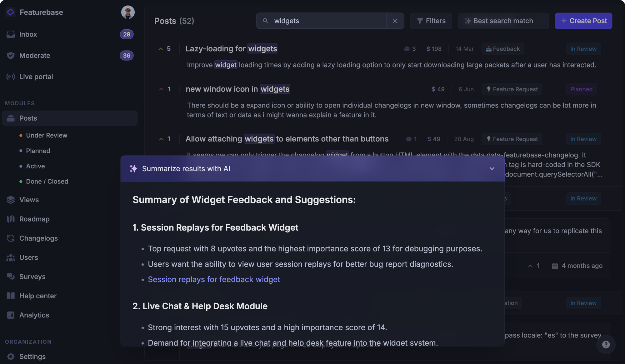Create a new post
The width and height of the screenshot is (625, 364).
coord(583,21)
